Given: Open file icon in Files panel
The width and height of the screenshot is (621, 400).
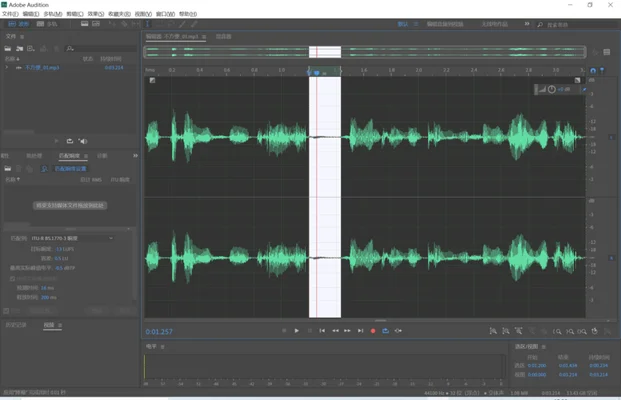Looking at the screenshot, I should [x=8, y=48].
